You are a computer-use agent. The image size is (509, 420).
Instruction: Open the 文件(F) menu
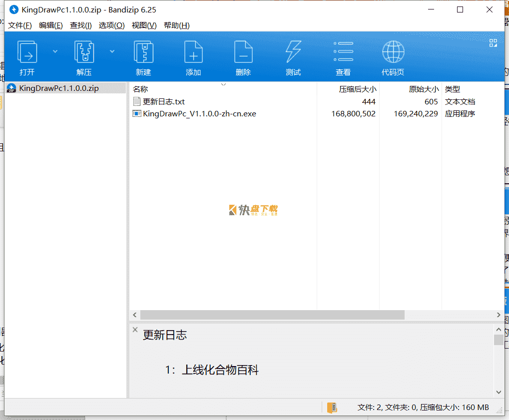pyautogui.click(x=20, y=25)
